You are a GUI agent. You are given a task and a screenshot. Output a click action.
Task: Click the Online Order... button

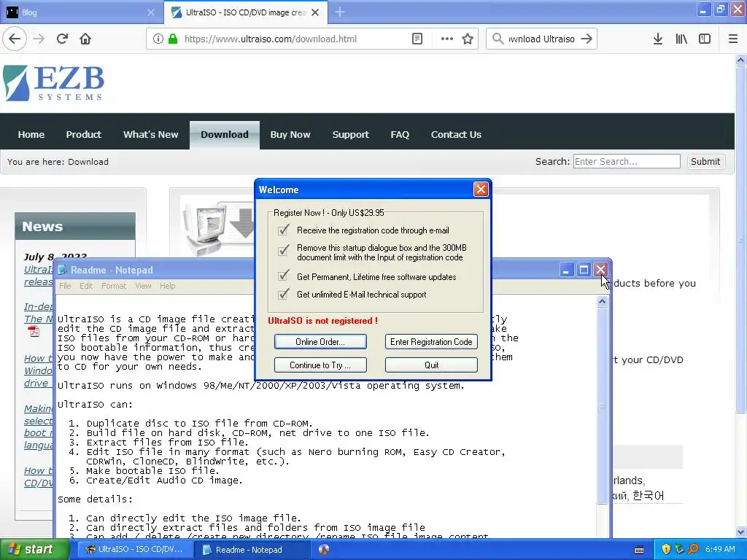point(320,342)
